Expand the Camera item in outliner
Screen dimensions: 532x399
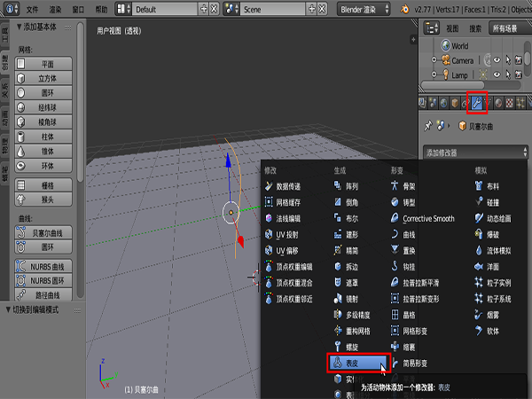coord(434,60)
